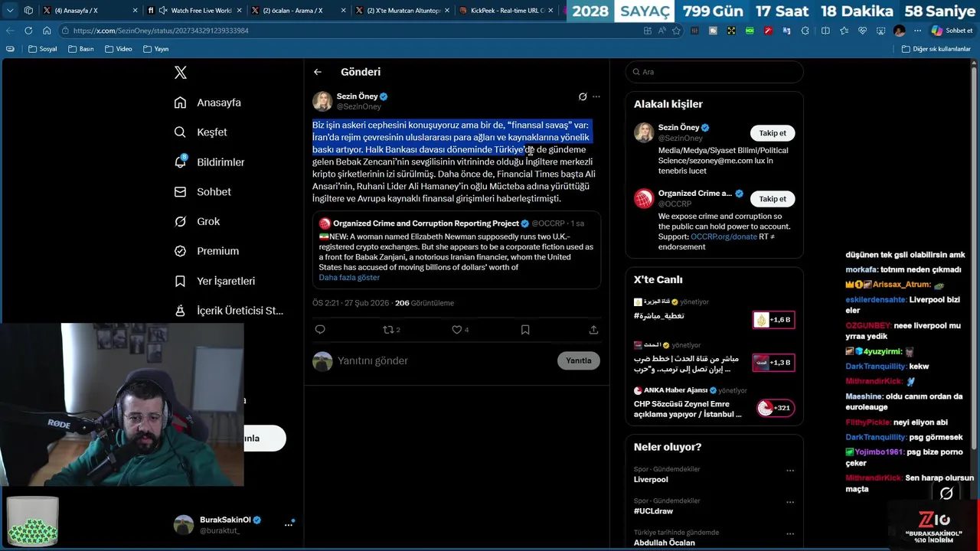Share the post via share icon
Viewport: 980px width, 551px height.
(593, 330)
